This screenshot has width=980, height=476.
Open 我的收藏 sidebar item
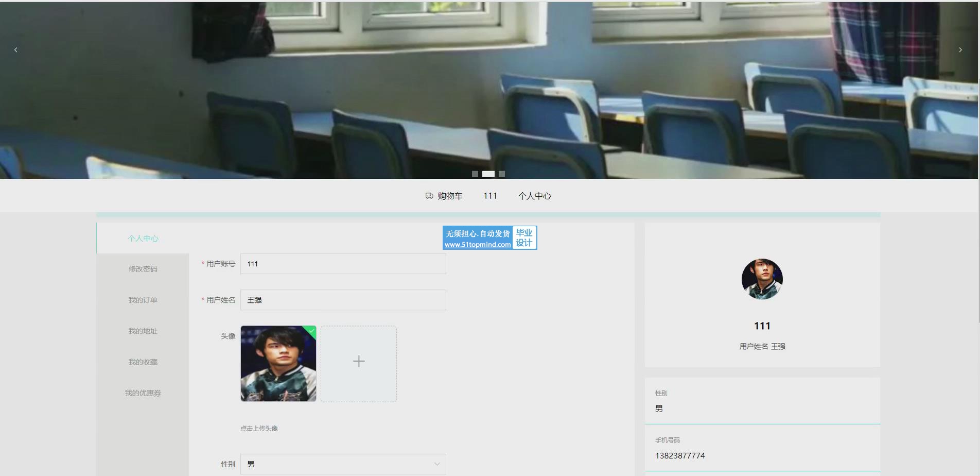click(143, 362)
